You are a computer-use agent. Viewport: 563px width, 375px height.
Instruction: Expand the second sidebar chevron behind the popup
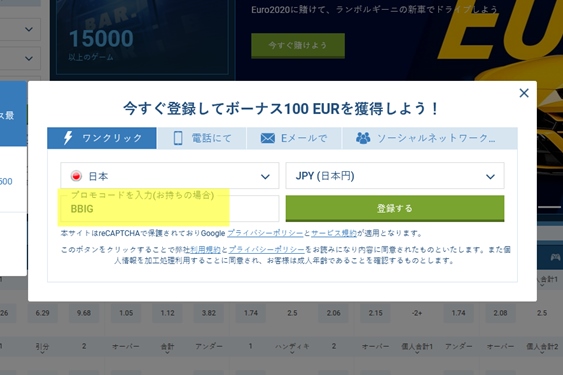[29, 58]
